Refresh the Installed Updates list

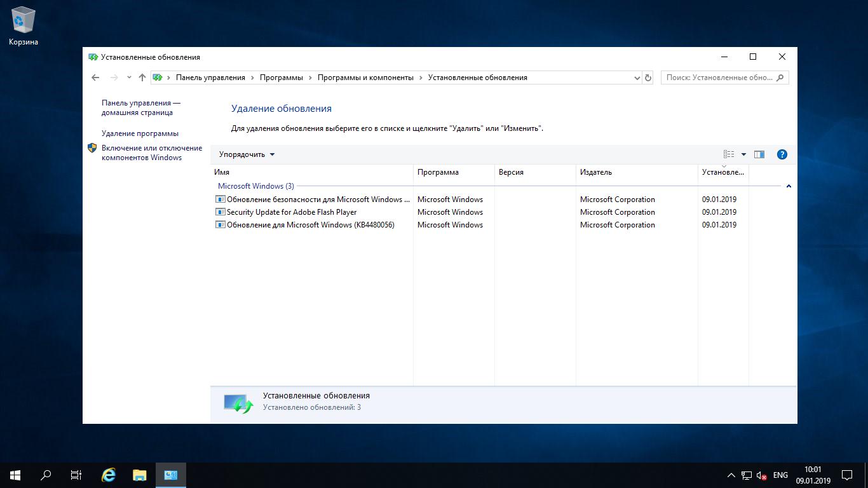648,78
